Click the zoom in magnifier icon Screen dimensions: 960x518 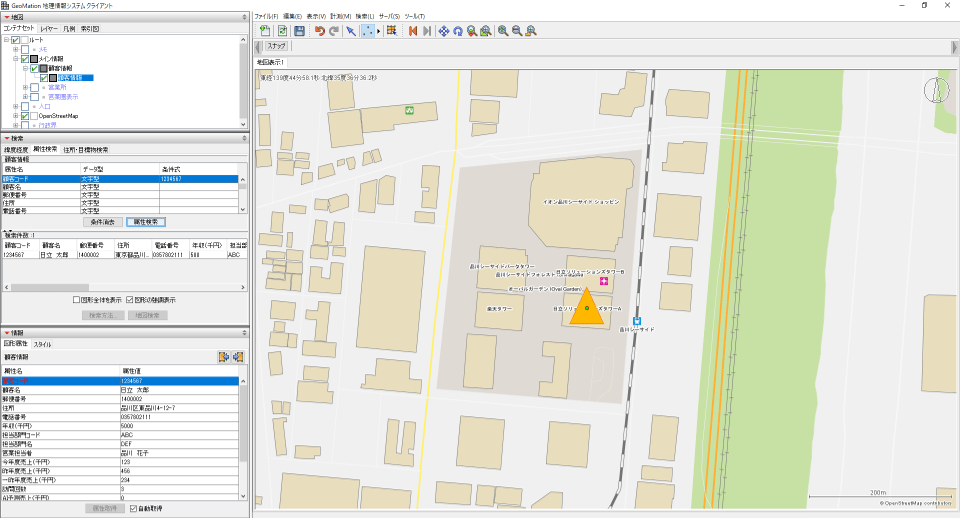(x=502, y=31)
